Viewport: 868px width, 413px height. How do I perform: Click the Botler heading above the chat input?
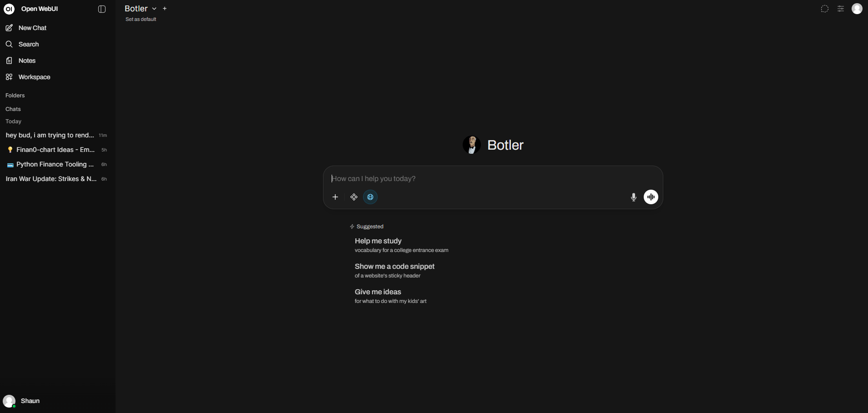tap(505, 145)
